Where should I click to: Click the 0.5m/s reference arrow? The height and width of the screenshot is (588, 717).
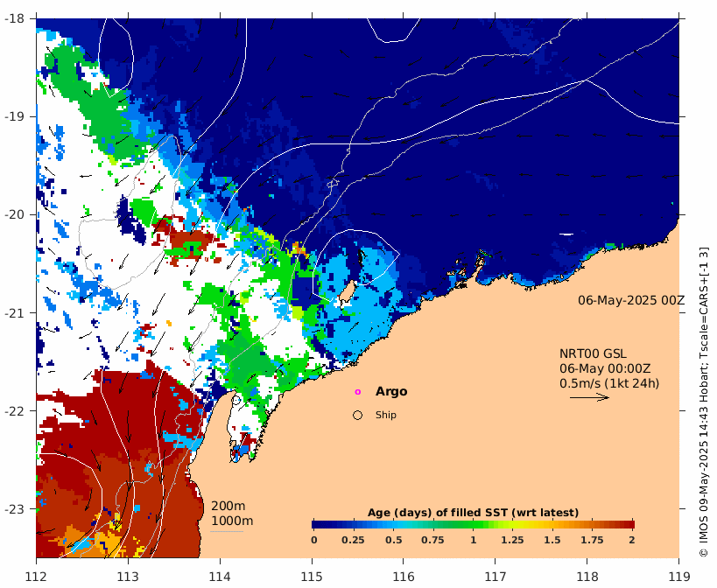pos(589,397)
